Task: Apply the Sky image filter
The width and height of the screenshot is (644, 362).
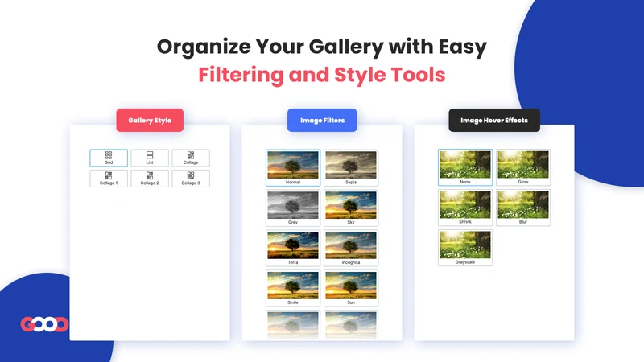Action: 351,208
